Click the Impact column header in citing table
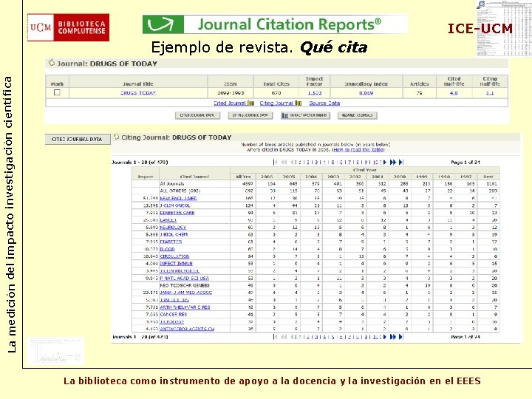Screen dimensions: 532x399 click(x=146, y=177)
